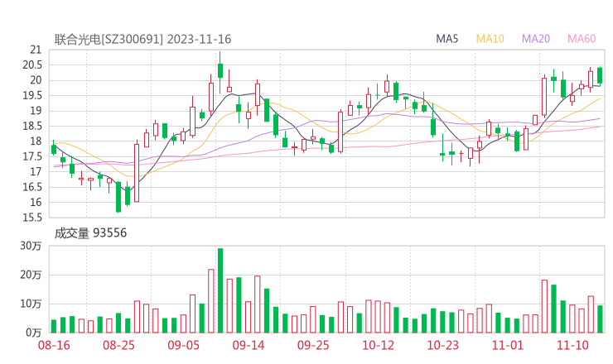This screenshot has width=613, height=364.
Task: Click the 18.5 price axis label
Action: pyautogui.click(x=32, y=126)
